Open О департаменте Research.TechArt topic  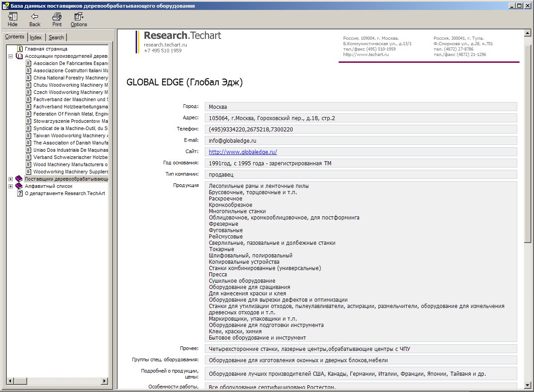click(x=65, y=193)
